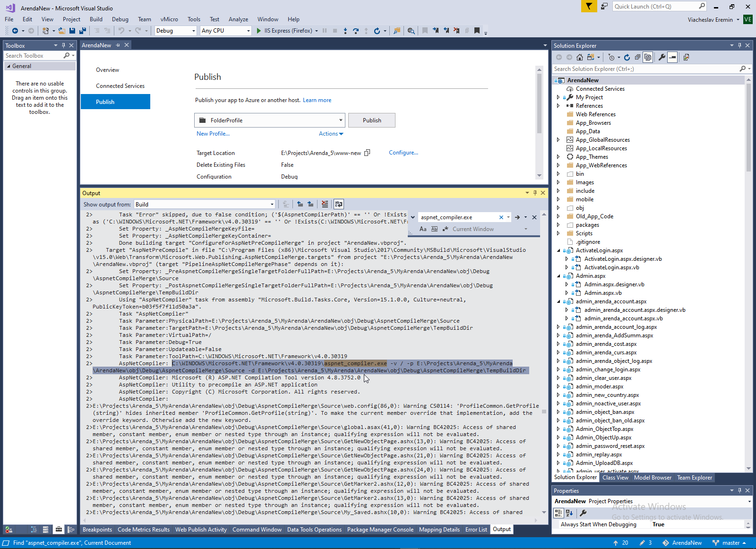Click the Output window vertical scrollbar thumb

[x=544, y=412]
